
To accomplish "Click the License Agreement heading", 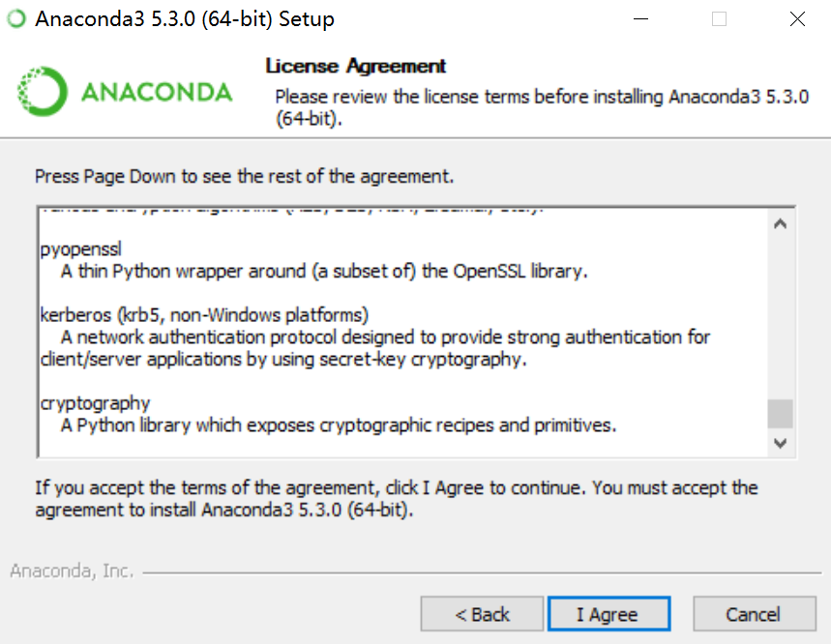I will [x=354, y=66].
